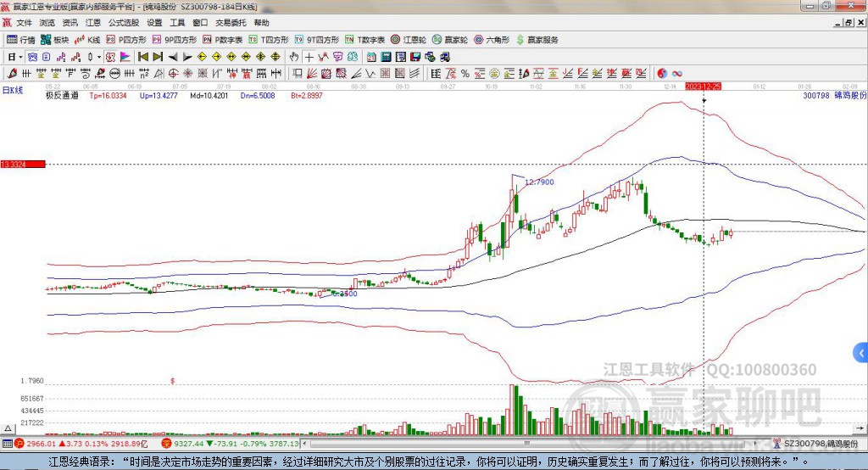Select the circled cross target tool
Viewport: 868px width, 470px height.
173,73
